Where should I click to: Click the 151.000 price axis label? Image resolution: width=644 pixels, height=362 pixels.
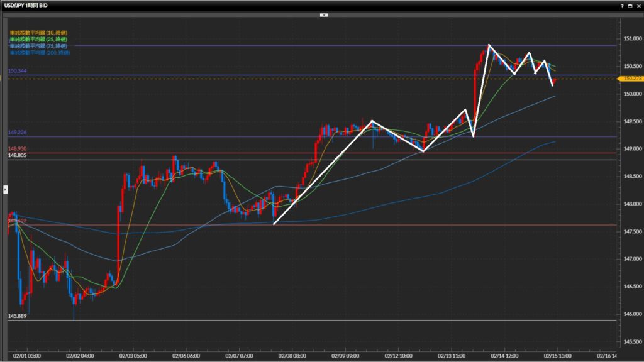[630, 39]
